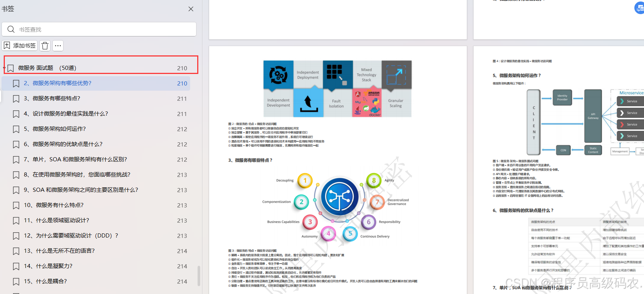Click the 添加书签 add bookmark button
The image size is (644, 294).
pos(20,46)
